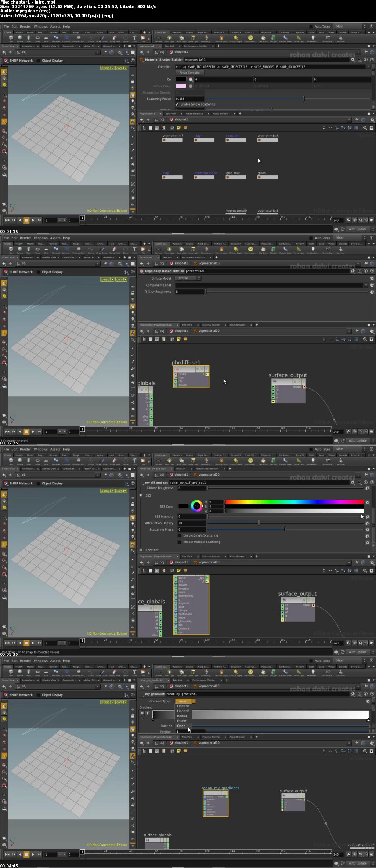Check Enable Multiple Scattering checkbox

click(179, 542)
